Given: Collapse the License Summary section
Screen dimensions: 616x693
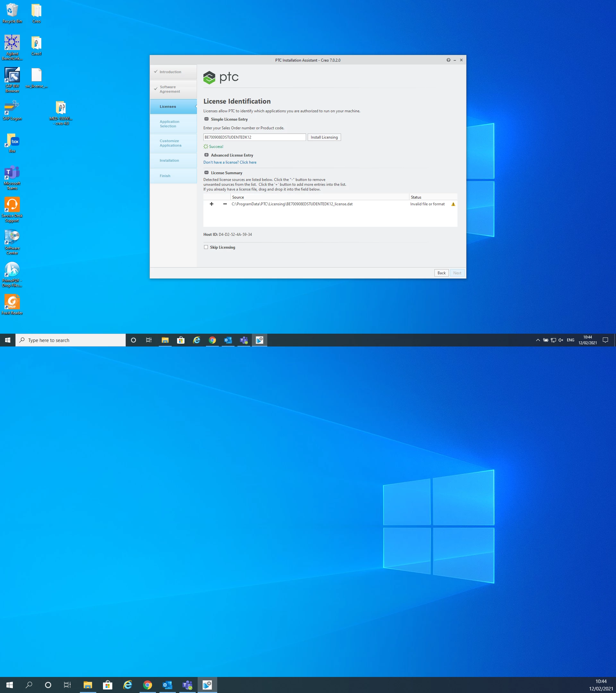Looking at the screenshot, I should tap(207, 173).
